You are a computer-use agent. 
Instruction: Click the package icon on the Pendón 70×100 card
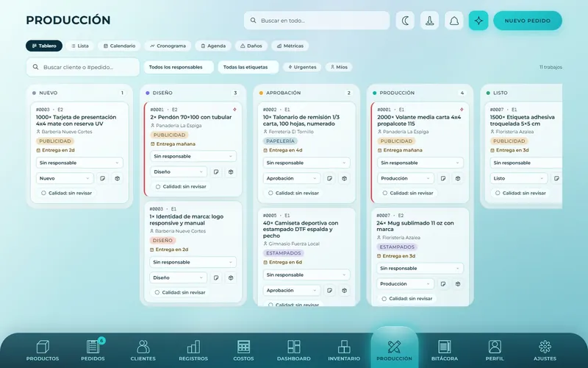(x=231, y=171)
